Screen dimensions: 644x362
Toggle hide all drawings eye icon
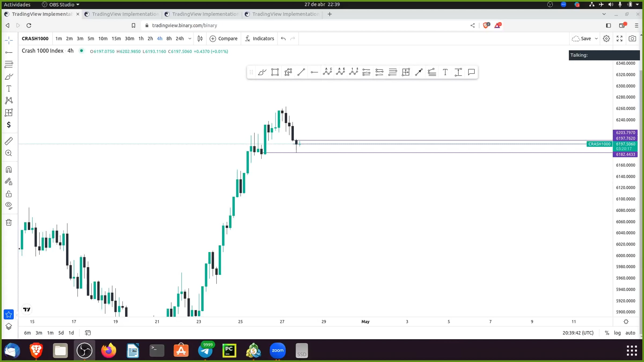[x=9, y=206]
